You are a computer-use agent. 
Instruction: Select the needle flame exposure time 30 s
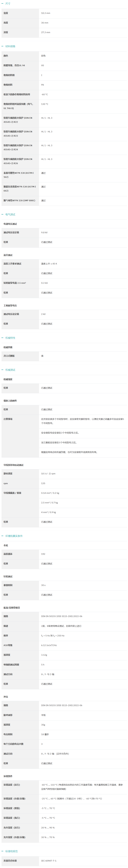pyautogui.click(x=43, y=585)
